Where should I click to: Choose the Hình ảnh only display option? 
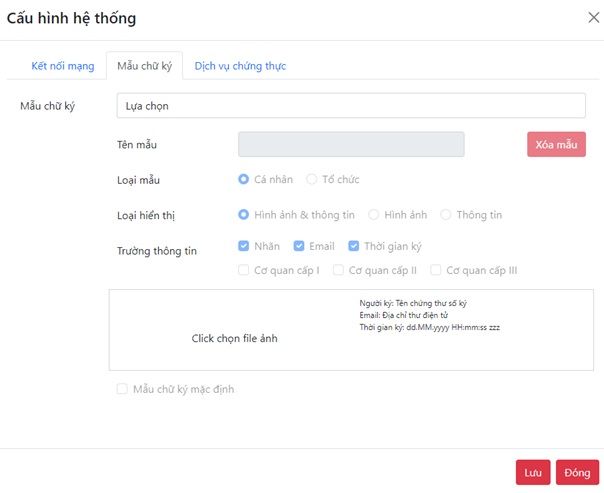point(373,215)
